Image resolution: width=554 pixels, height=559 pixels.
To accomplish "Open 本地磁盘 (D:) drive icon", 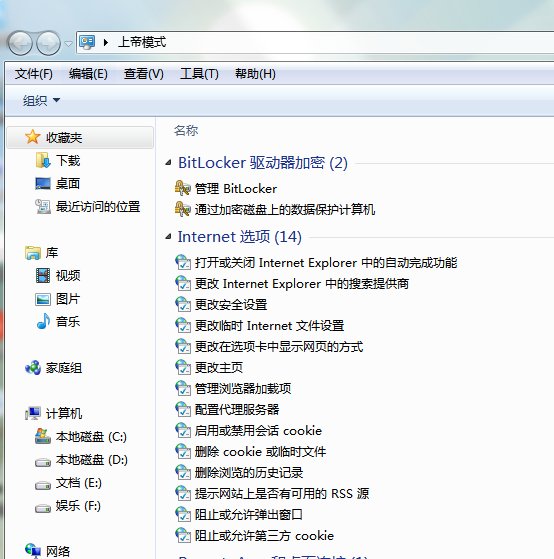I will [43, 462].
